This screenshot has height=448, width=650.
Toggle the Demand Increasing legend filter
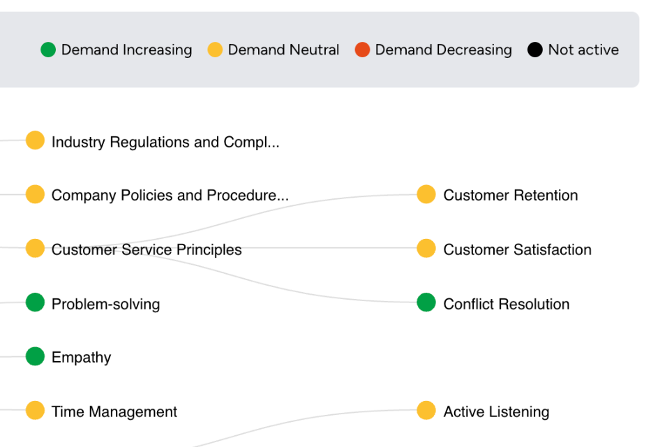tap(116, 50)
